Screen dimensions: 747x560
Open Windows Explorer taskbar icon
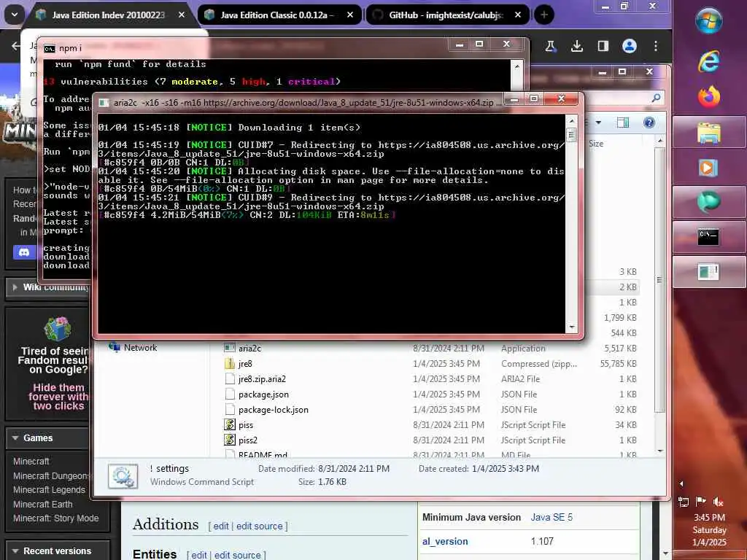709,133
